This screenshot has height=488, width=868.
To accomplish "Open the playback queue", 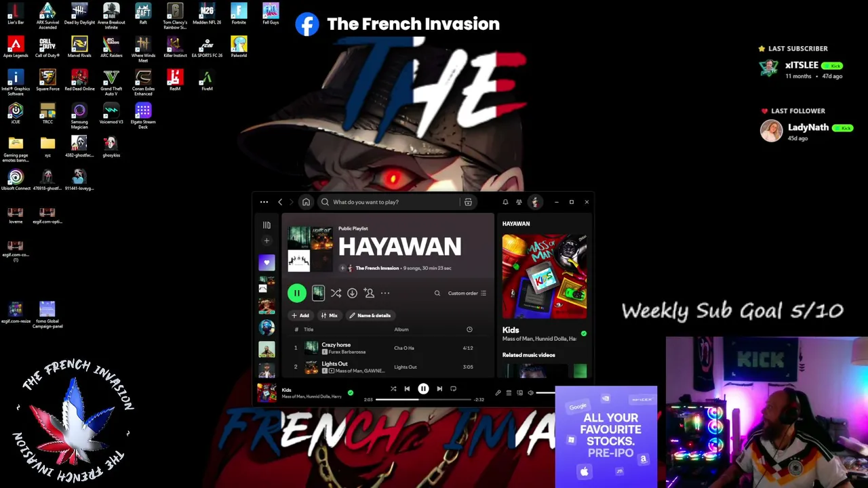I will [509, 393].
